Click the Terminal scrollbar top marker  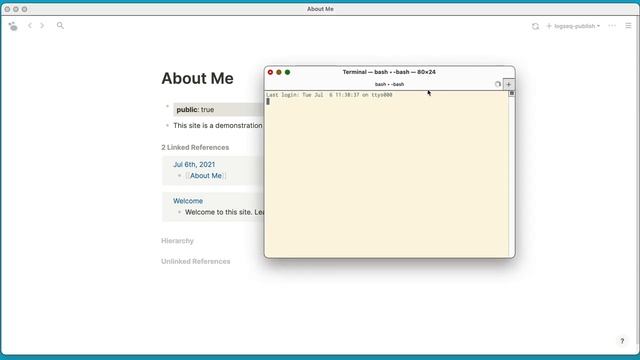point(511,93)
